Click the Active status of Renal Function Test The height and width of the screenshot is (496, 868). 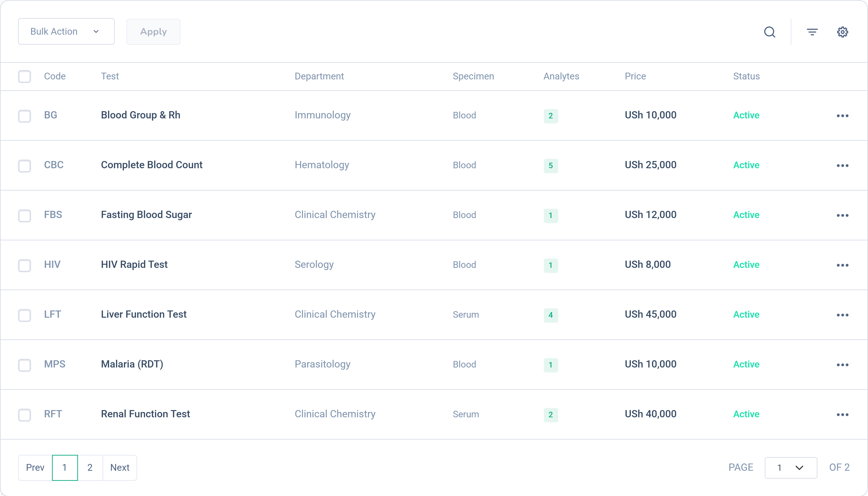pos(746,414)
